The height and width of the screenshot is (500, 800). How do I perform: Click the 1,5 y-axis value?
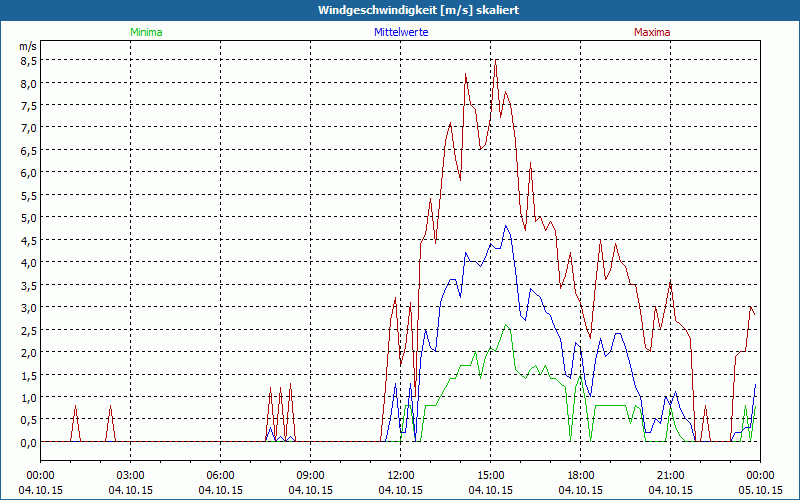(28, 375)
